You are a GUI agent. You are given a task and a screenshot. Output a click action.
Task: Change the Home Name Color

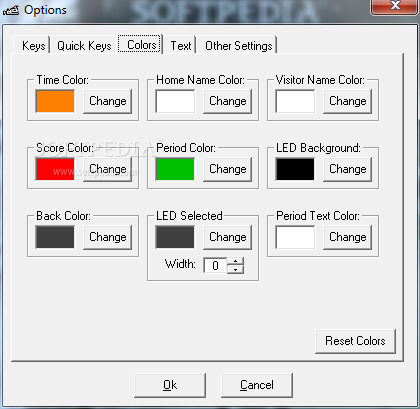227,101
